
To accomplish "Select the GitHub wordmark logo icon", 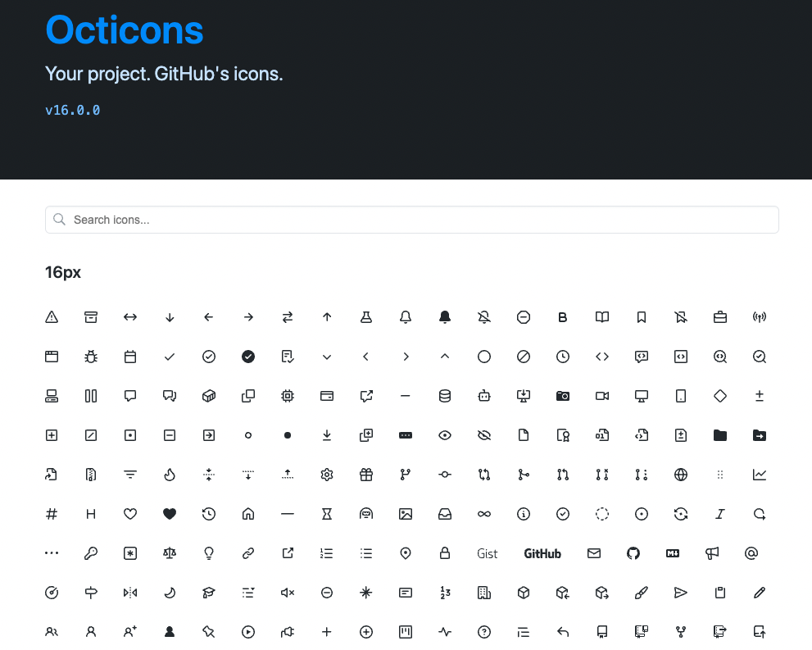I will [542, 553].
